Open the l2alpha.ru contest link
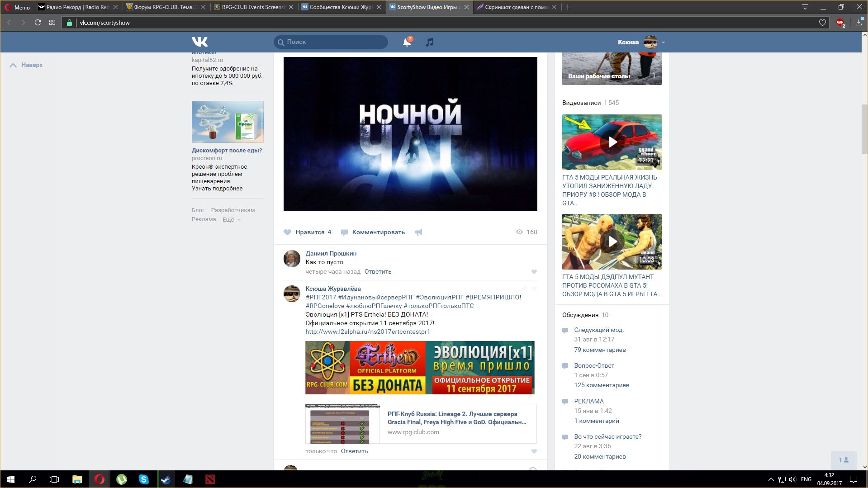Viewport: 868px width, 488px height. point(367,332)
